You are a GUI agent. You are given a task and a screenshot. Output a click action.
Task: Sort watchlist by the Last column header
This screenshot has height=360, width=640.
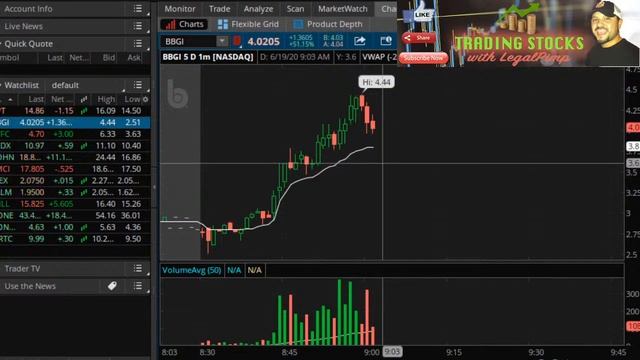tap(36, 99)
